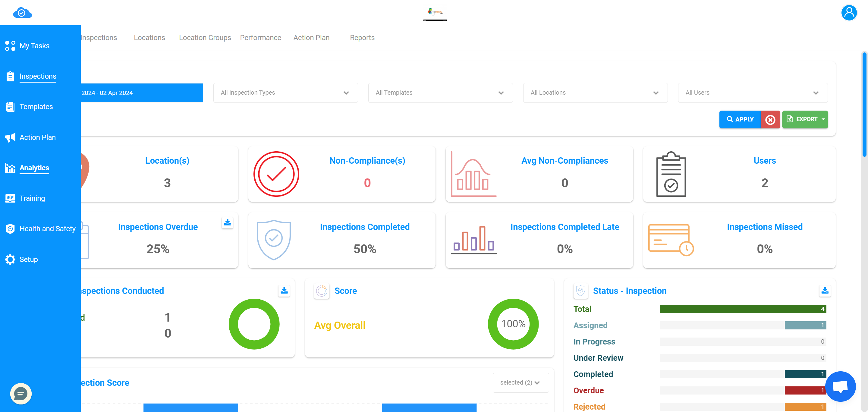
Task: Open the blue live chat widget
Action: [840, 386]
